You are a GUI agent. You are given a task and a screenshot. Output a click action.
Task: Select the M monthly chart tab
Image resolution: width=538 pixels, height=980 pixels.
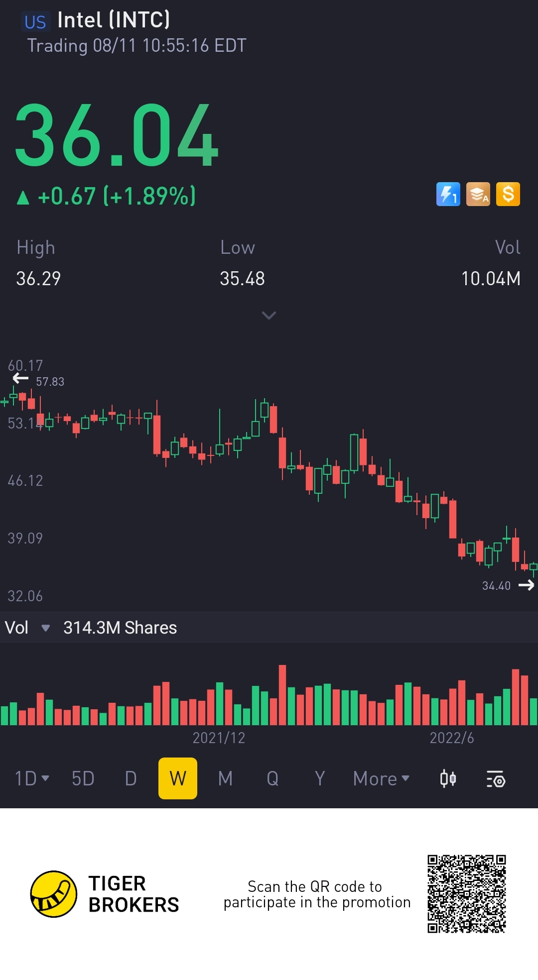225,779
